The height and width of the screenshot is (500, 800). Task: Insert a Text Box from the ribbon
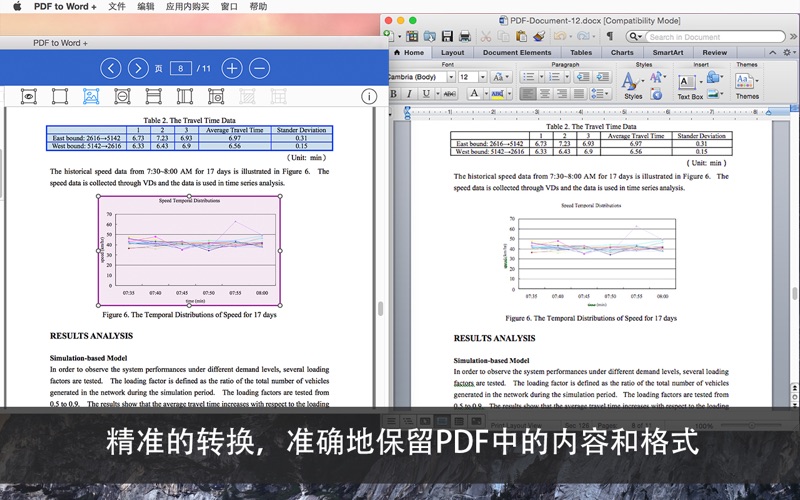[690, 87]
